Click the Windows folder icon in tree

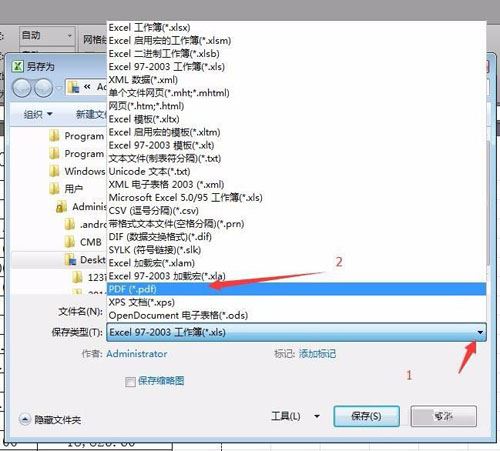(x=54, y=171)
